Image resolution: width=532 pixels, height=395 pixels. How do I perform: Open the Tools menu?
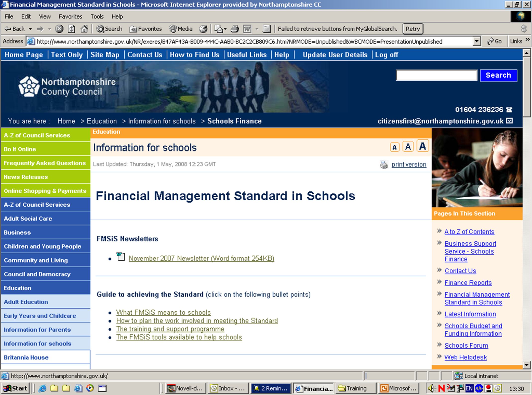[x=97, y=16]
